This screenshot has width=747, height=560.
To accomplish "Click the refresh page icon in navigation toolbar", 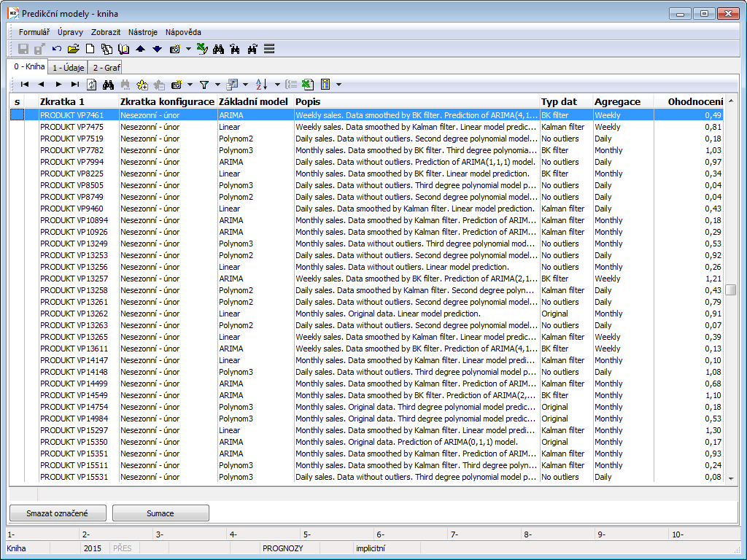I will coord(92,85).
